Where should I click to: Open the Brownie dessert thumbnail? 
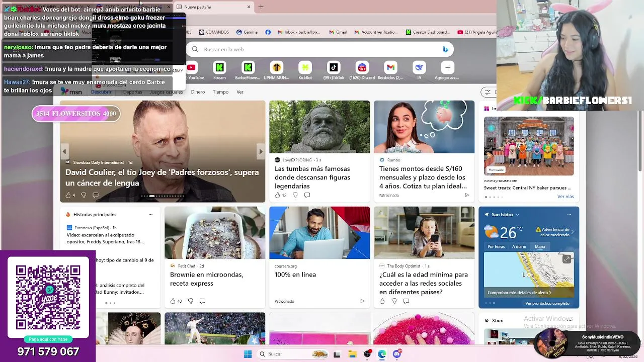click(x=215, y=233)
